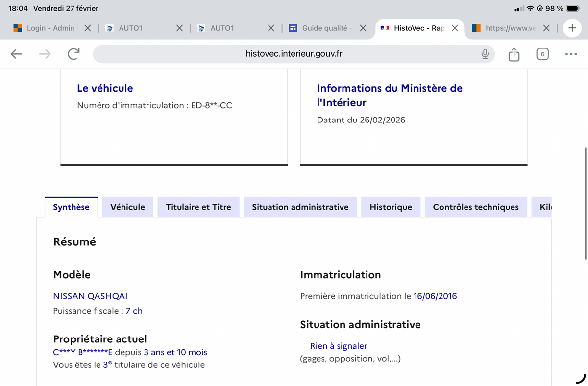
Task: Open the Historique tab
Action: pyautogui.click(x=391, y=207)
